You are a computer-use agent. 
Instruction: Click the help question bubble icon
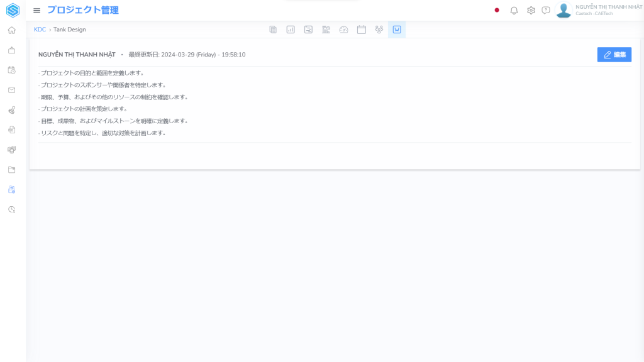click(x=546, y=11)
